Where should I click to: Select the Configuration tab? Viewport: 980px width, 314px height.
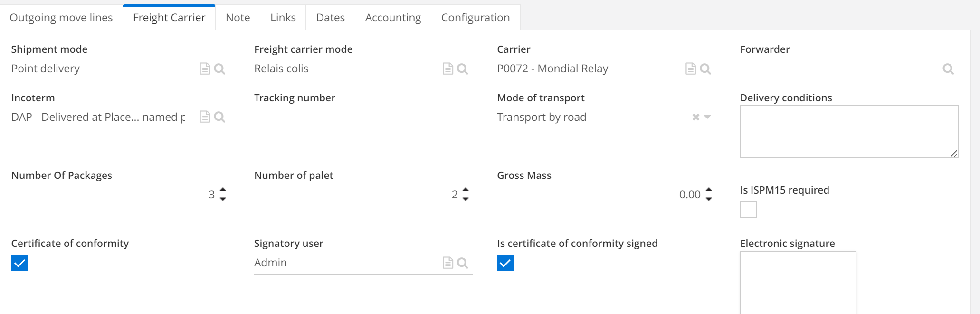(475, 17)
